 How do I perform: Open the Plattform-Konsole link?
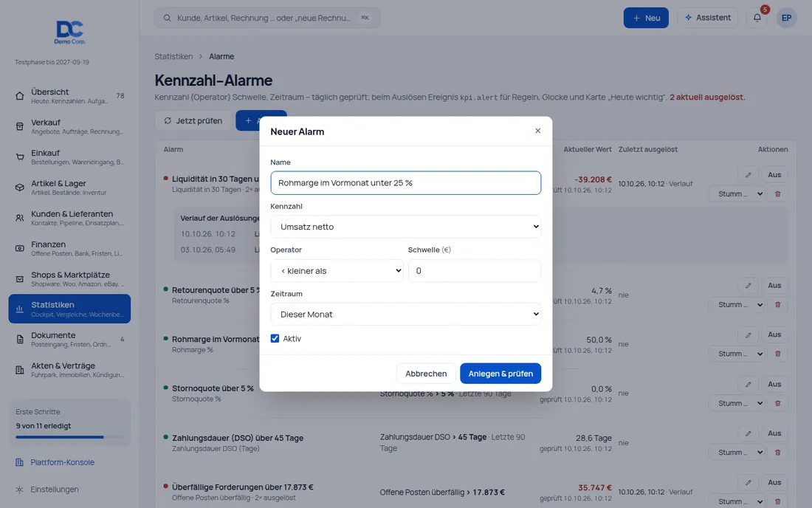coord(62,462)
